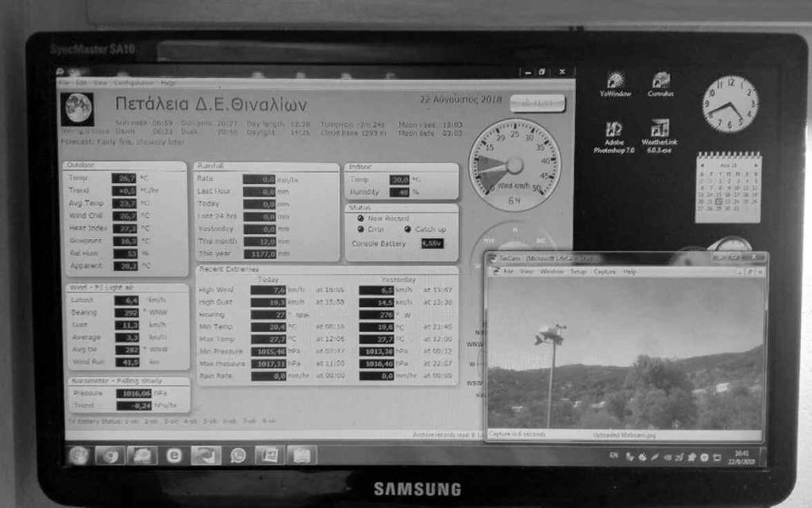The height and width of the screenshot is (508, 812).
Task: Click the Error status indicator
Action: click(x=360, y=229)
